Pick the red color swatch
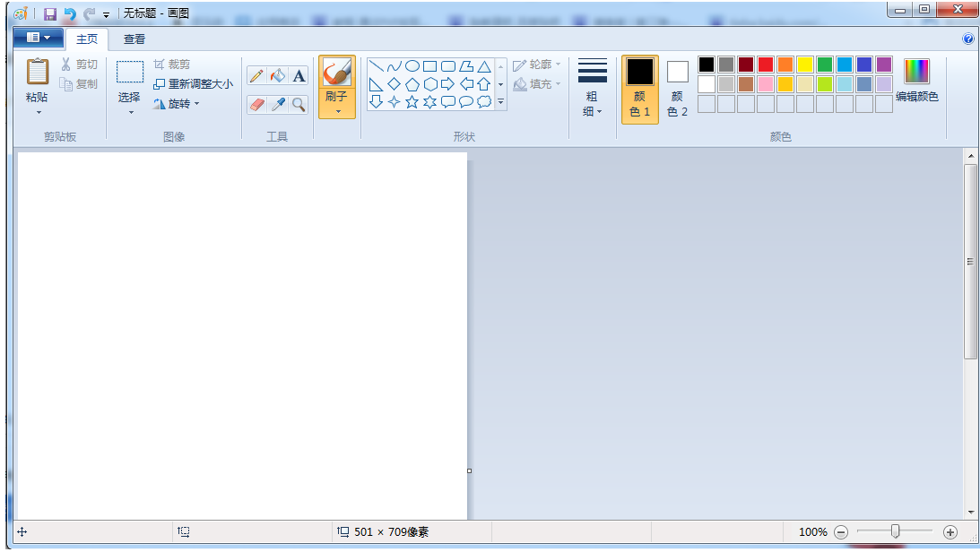Viewport: 980px width, 552px height. (766, 65)
